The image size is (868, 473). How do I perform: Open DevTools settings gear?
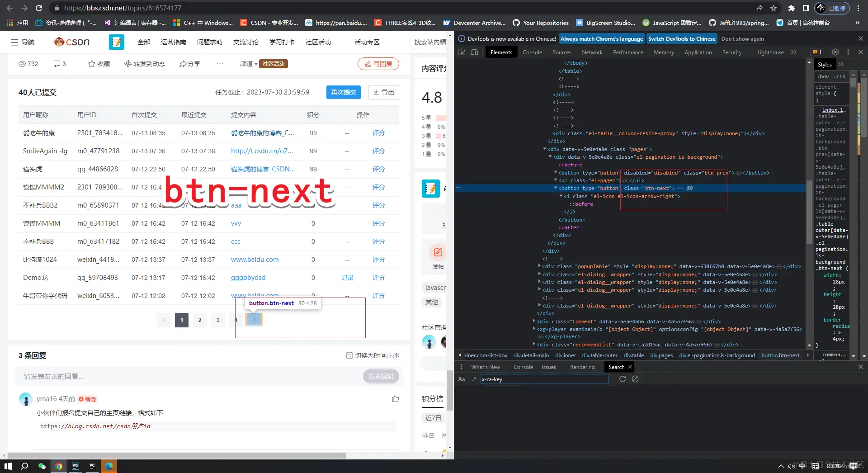click(835, 52)
